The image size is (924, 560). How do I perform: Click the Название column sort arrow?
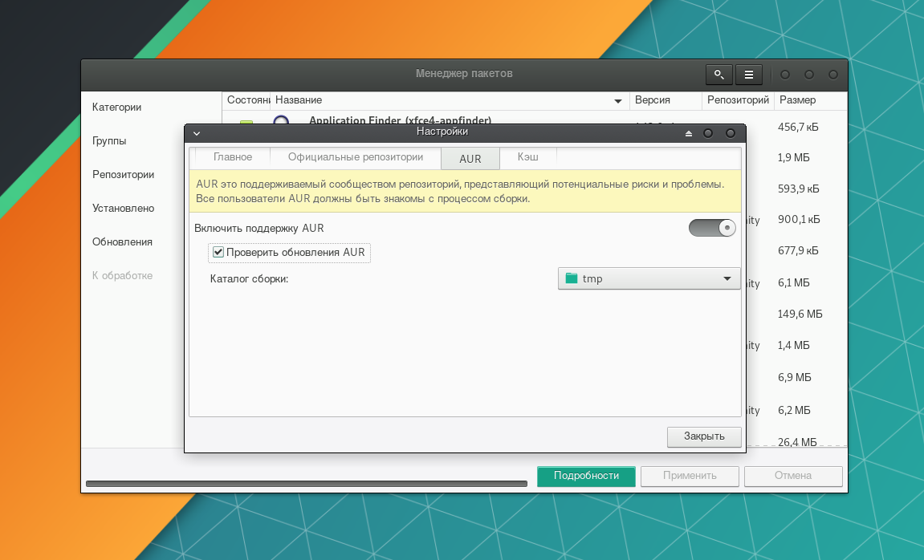pyautogui.click(x=617, y=101)
